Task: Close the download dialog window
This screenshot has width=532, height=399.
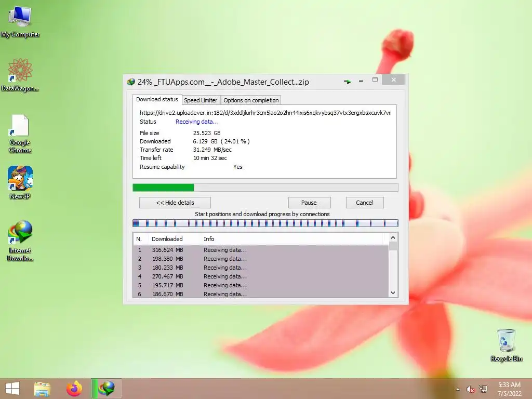Action: tap(394, 79)
